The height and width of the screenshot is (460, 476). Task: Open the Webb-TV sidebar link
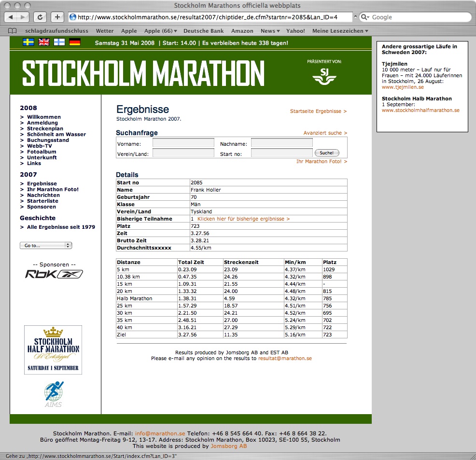40,146
